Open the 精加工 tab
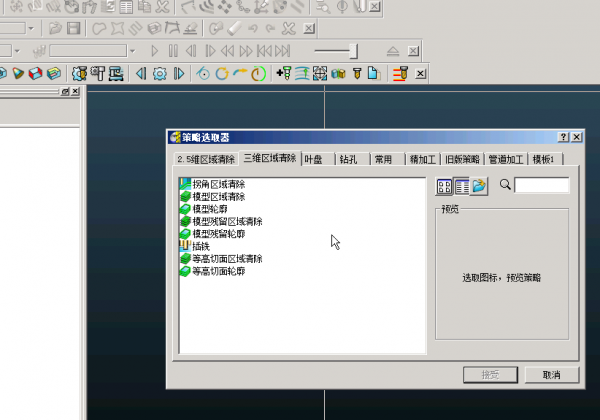 pyautogui.click(x=423, y=160)
